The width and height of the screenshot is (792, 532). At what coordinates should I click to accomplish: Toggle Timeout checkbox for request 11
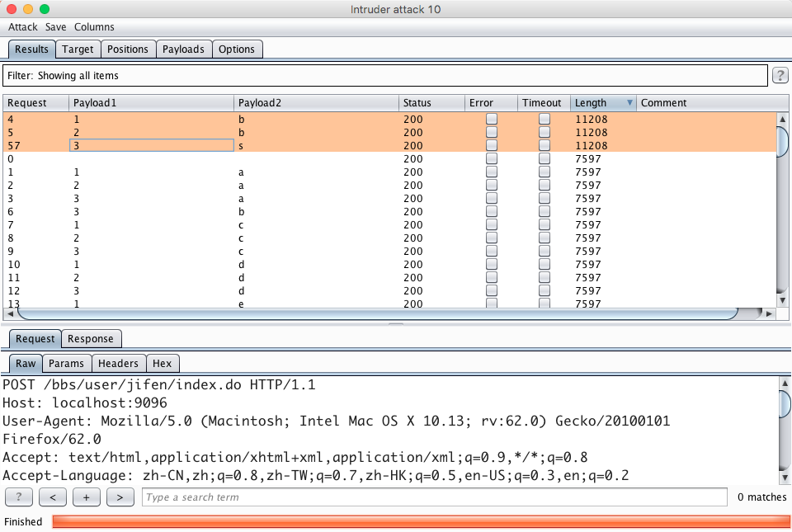tap(544, 278)
